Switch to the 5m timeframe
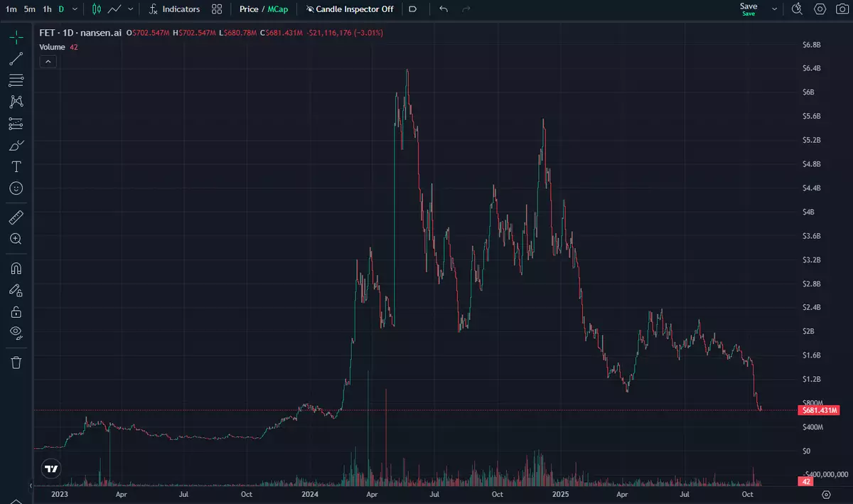This screenshot has width=853, height=504. (x=29, y=9)
